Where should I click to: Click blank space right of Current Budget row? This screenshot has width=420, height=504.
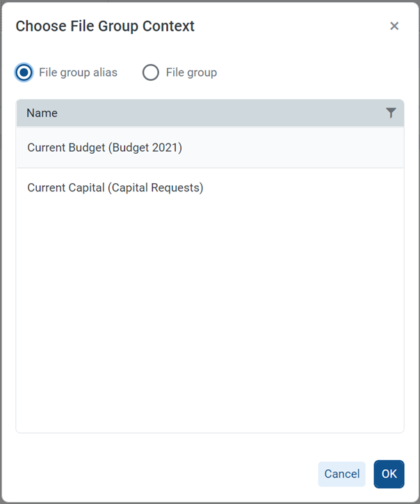pos(292,148)
